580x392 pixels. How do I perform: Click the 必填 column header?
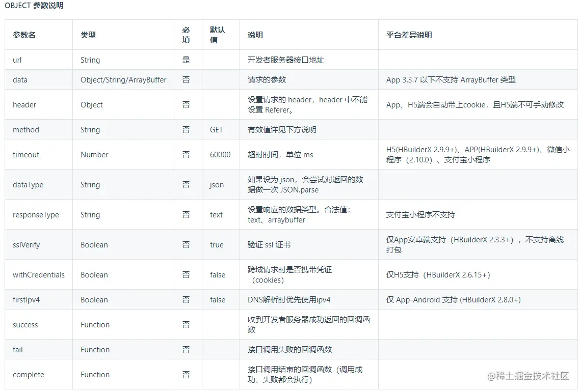[x=187, y=34]
